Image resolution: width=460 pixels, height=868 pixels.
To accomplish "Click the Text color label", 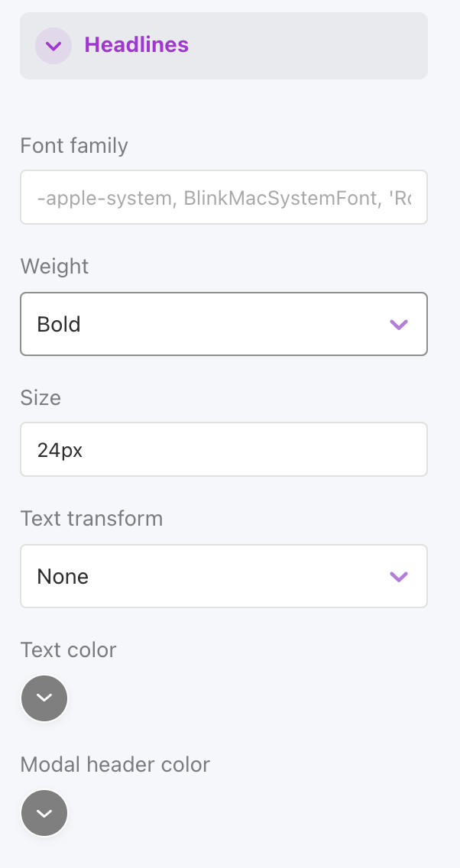I will (68, 649).
